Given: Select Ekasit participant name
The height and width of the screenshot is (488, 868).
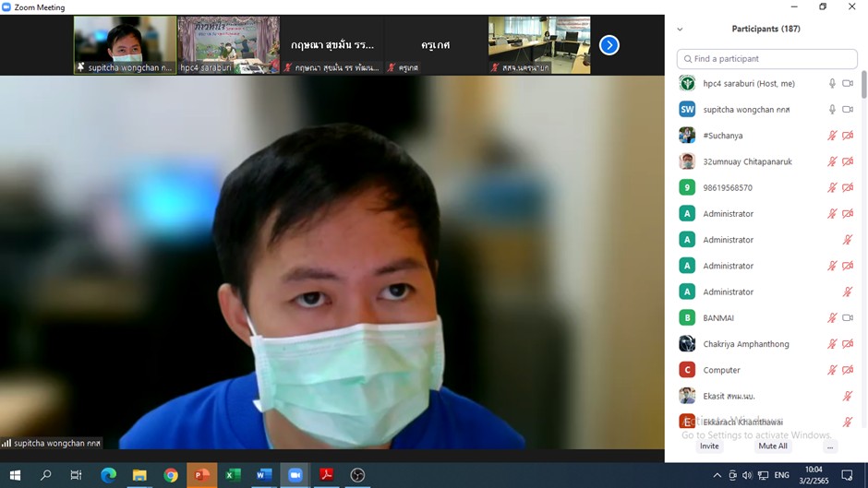Looking at the screenshot, I should tap(729, 396).
